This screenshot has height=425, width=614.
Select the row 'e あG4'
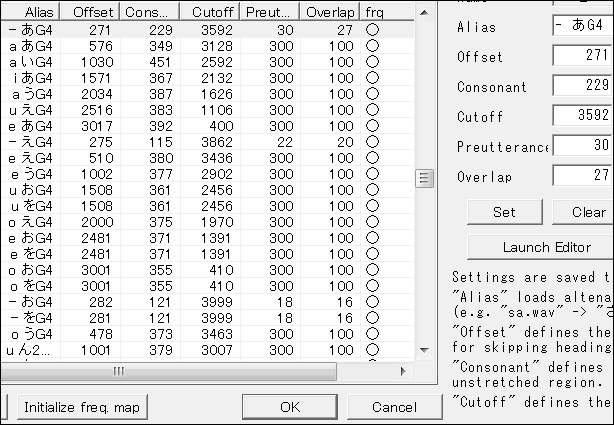207,126
